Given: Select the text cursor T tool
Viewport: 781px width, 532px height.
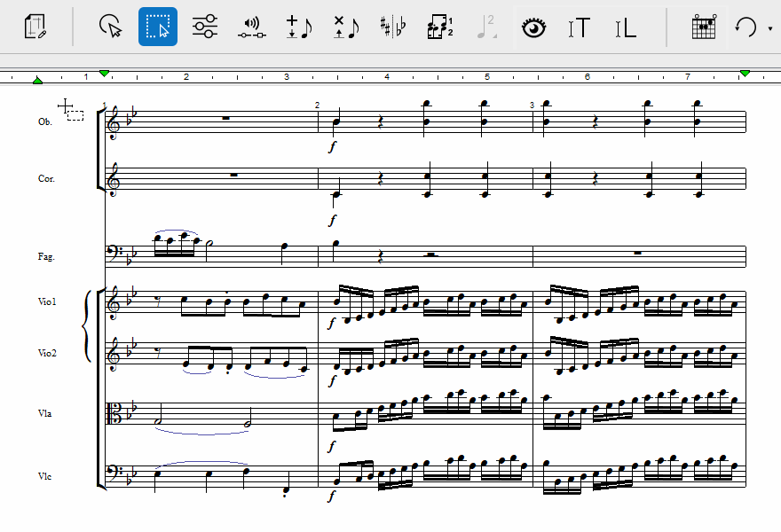Looking at the screenshot, I should pyautogui.click(x=579, y=27).
